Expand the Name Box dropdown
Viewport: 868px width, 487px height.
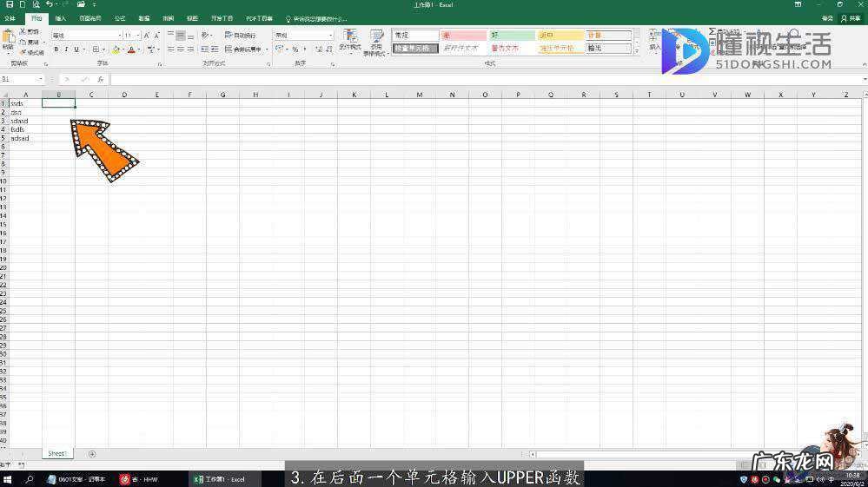(40, 80)
